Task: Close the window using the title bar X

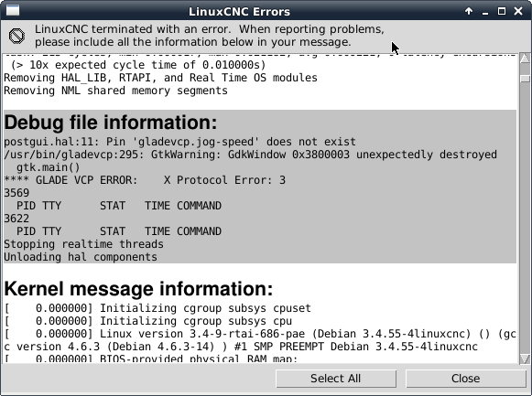Action: [518, 11]
